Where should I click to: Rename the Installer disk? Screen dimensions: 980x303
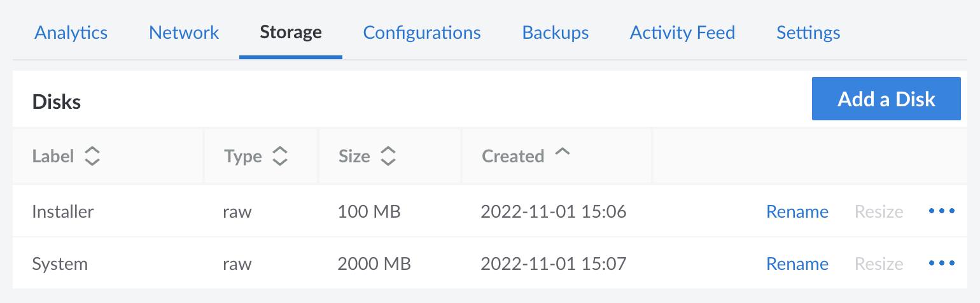(797, 212)
